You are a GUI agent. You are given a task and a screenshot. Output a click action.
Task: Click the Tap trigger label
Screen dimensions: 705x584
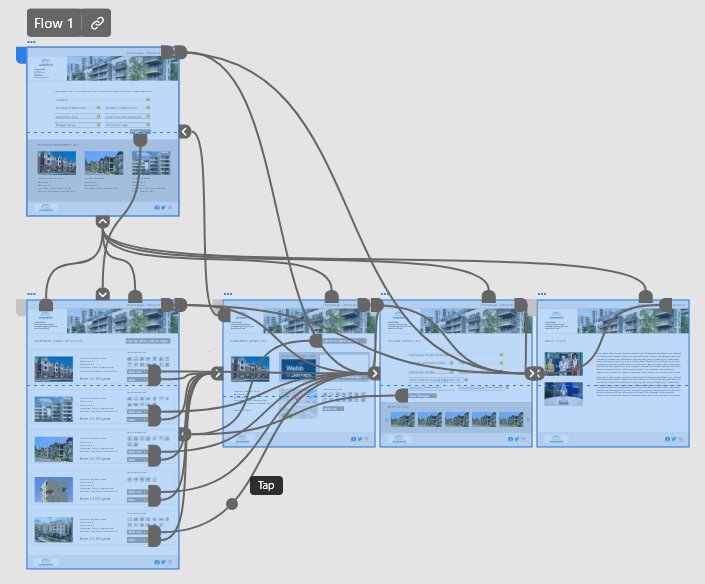[x=266, y=485]
